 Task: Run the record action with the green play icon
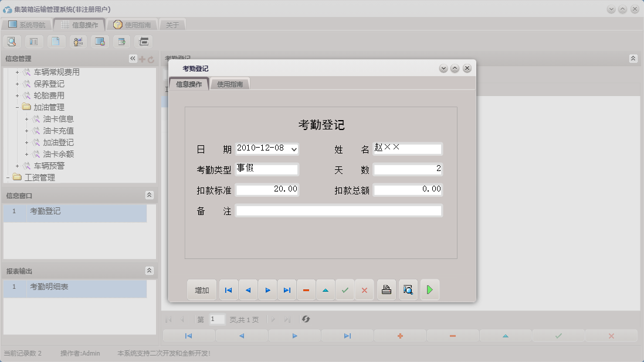[x=429, y=289]
